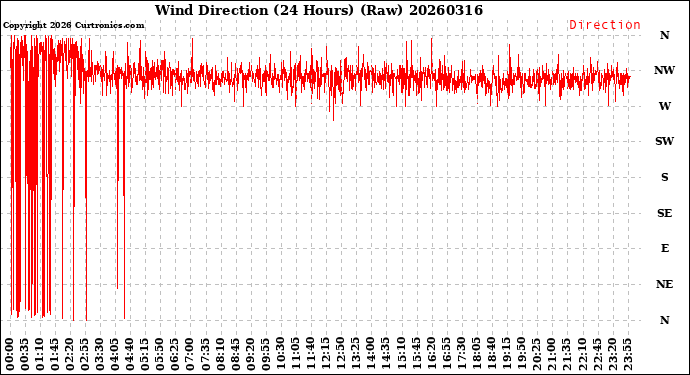690x375 pixels.
Task: Click the '14:00' time axis label
Action: tap(371, 354)
